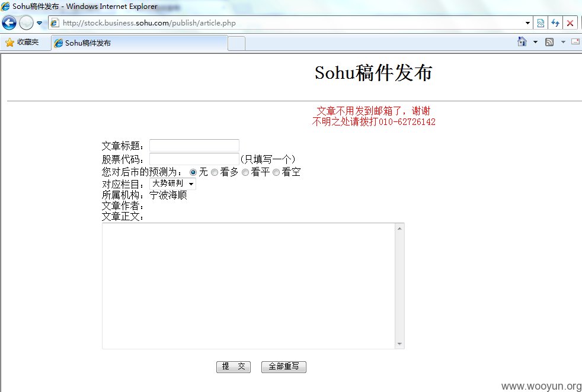Click the 股票代码 input field
Viewport: 582px width, 392px height.
pyautogui.click(x=194, y=159)
